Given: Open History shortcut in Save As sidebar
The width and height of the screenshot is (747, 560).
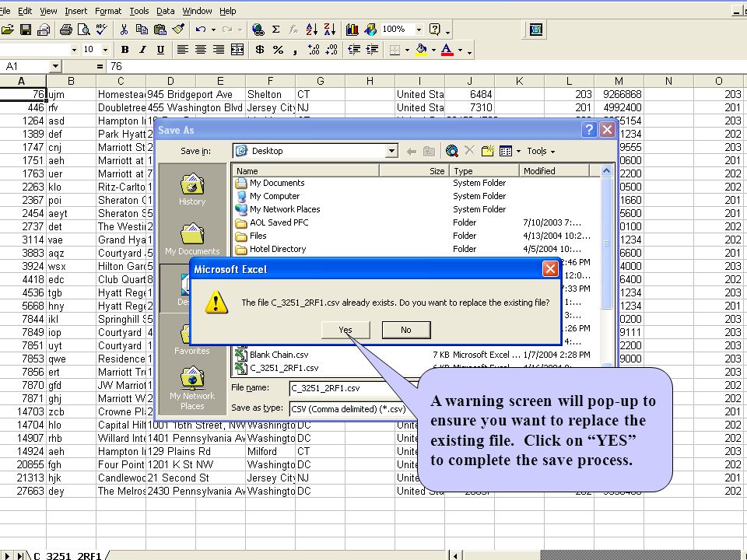Looking at the screenshot, I should point(192,189).
